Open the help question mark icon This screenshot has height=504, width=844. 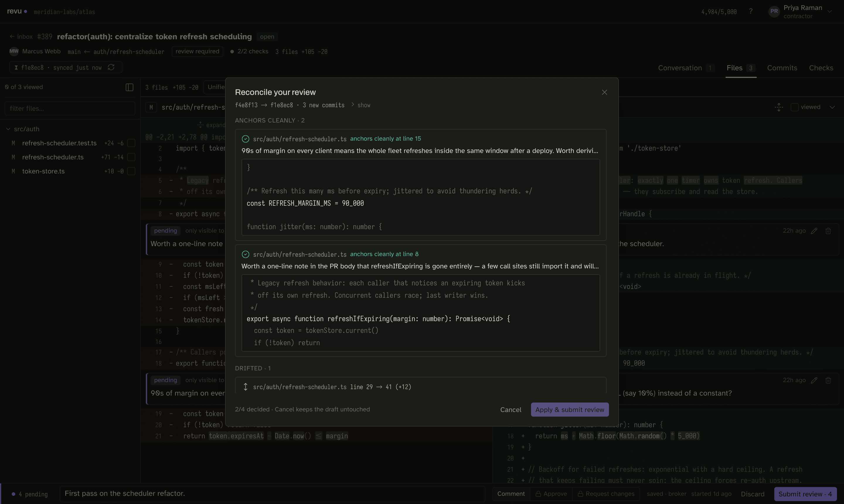coord(751,11)
